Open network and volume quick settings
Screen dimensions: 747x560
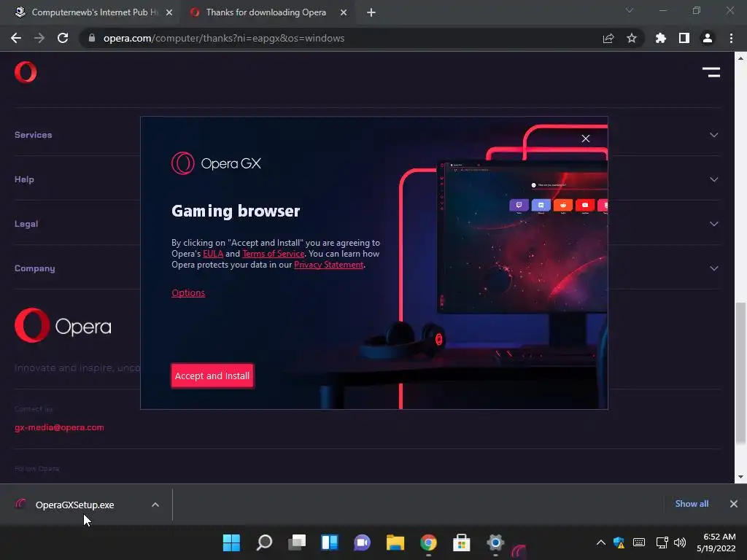671,542
